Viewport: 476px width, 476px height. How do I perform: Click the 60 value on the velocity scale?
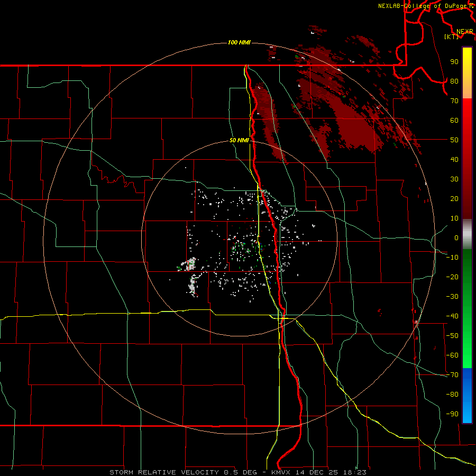pos(454,120)
